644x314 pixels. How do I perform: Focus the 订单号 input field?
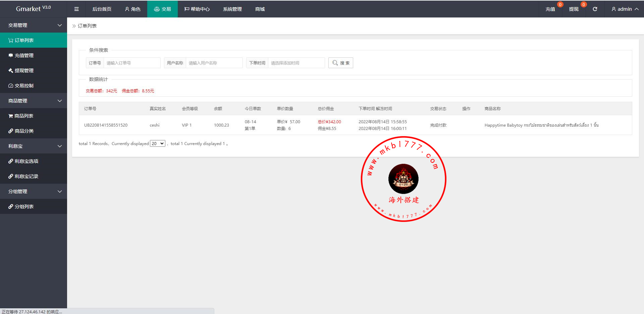click(x=132, y=63)
